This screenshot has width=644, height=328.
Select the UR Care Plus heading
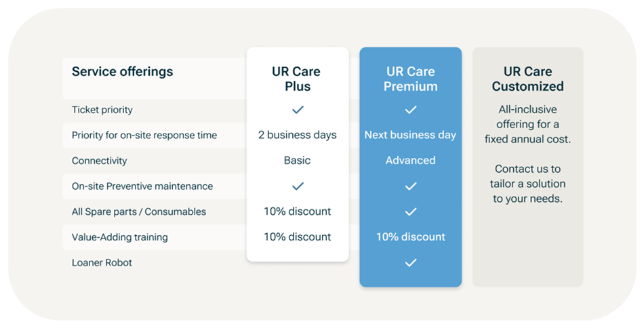coord(296,79)
